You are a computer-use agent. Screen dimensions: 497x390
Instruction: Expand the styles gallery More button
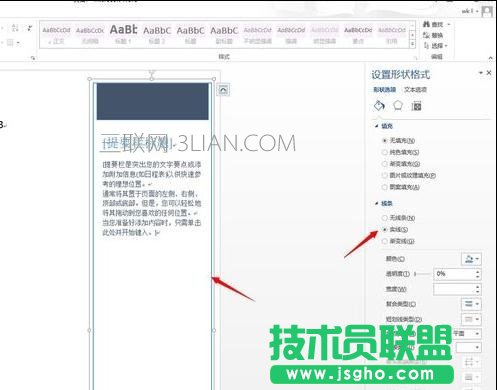[x=413, y=44]
